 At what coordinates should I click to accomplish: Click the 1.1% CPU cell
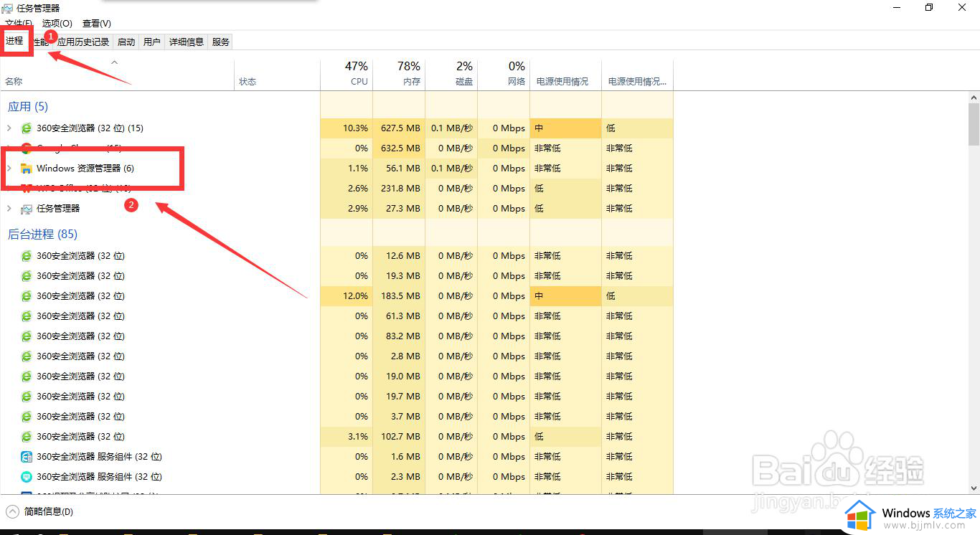pyautogui.click(x=347, y=169)
